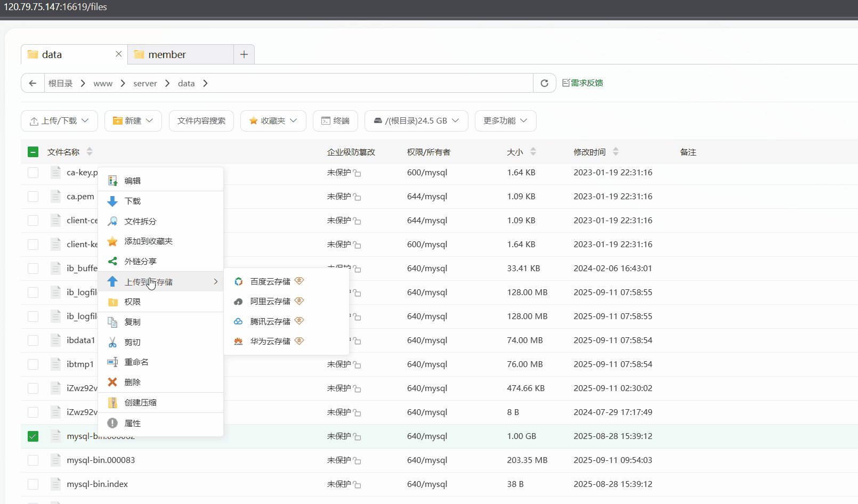Choose 文件拆分 from context menu
858x504 pixels.
160,221
